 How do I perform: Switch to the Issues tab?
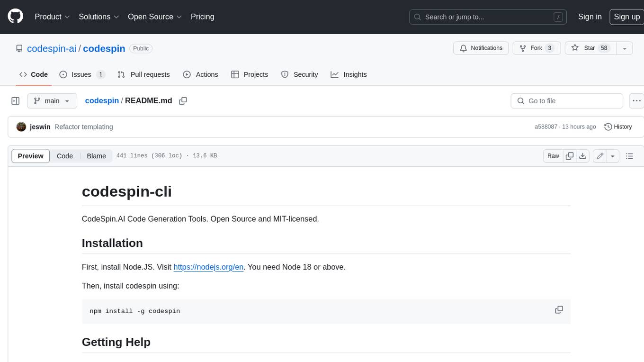pyautogui.click(x=82, y=74)
